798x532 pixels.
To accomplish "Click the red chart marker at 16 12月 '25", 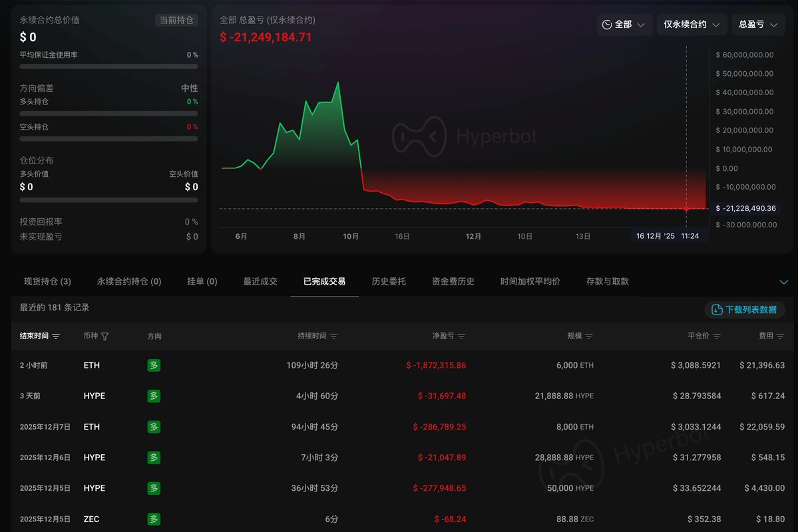I will 686,209.
